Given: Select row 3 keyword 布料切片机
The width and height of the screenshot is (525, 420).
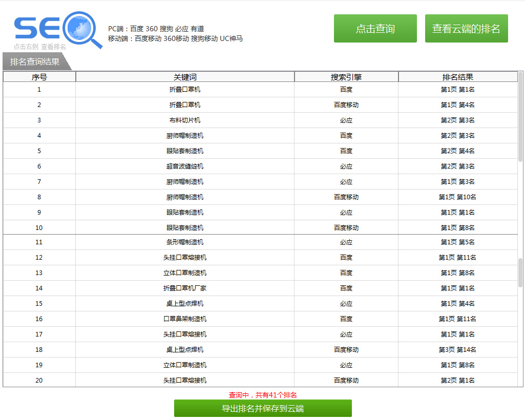Looking at the screenshot, I should 185,120.
